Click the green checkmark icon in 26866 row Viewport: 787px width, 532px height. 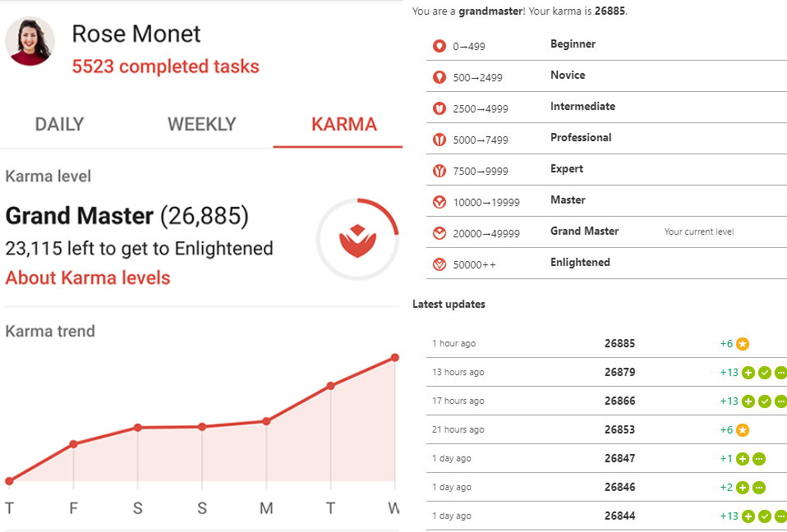tap(765, 401)
